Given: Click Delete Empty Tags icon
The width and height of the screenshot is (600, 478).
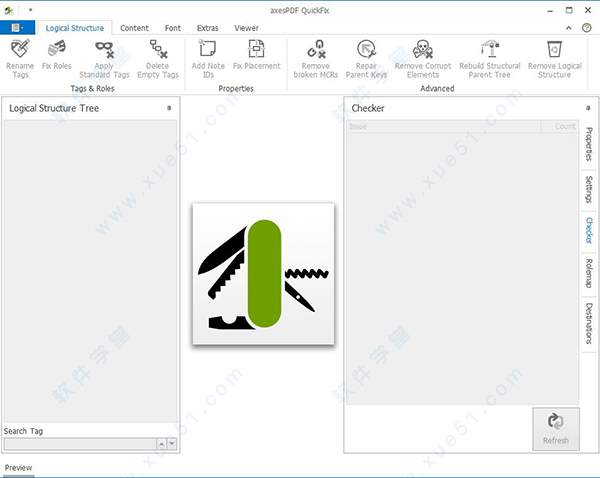Looking at the screenshot, I should coord(158,49).
